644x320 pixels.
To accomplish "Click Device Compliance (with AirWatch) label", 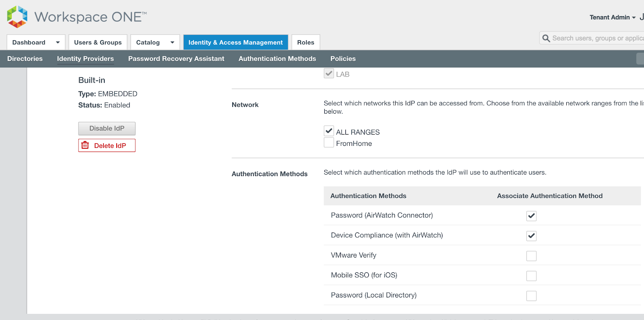I will tap(387, 235).
